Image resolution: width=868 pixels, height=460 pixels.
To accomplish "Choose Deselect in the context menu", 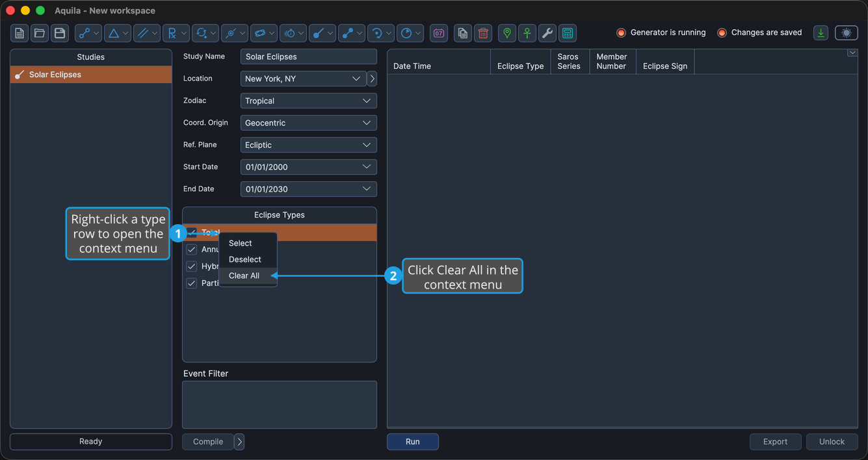I will [248, 259].
